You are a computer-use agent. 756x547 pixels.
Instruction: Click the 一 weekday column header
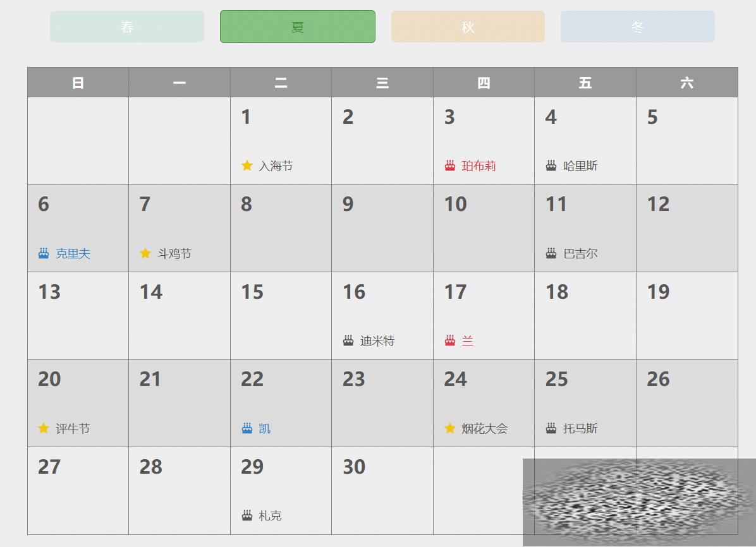(x=180, y=82)
